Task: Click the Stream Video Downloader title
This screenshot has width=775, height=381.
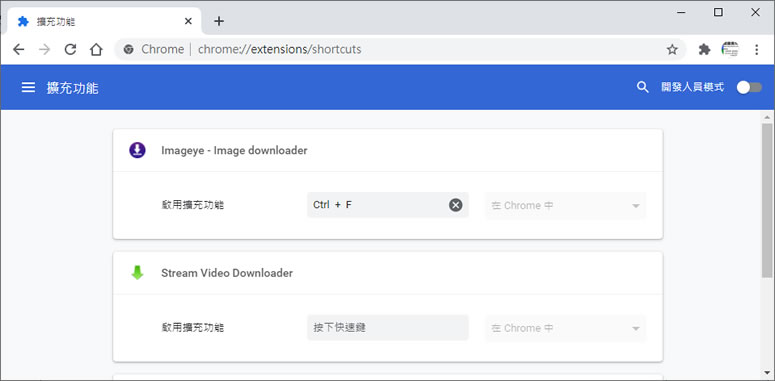Action: click(x=227, y=273)
